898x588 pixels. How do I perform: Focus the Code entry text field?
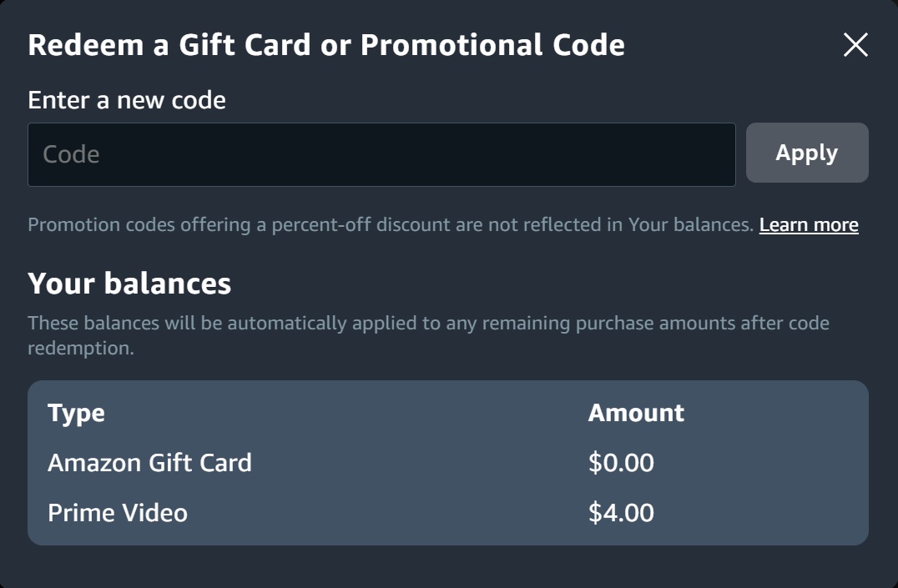pos(381,154)
